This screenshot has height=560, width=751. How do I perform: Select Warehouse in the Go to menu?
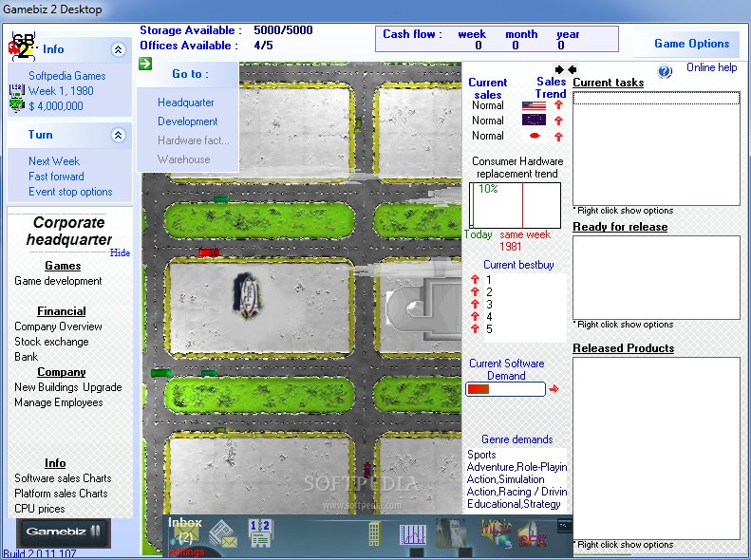click(x=184, y=159)
